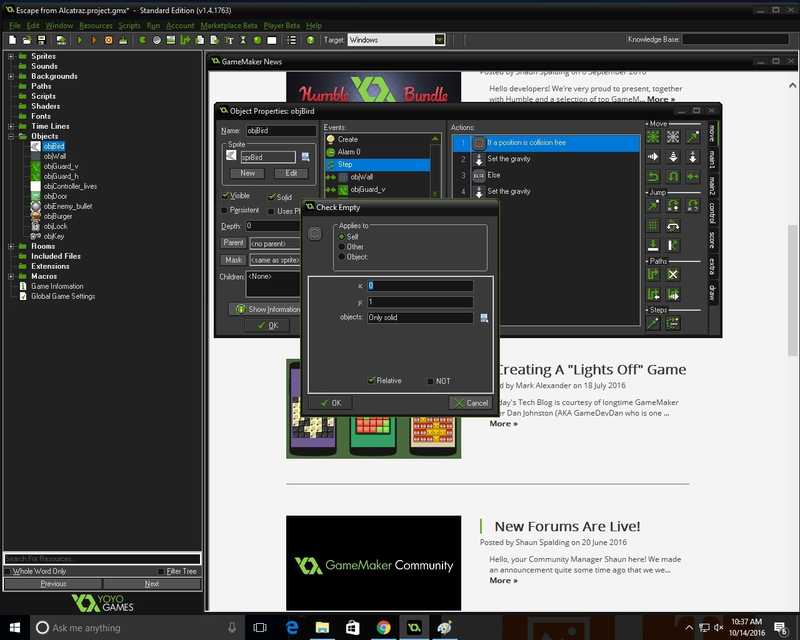Click the green Run game play icon

(80, 40)
